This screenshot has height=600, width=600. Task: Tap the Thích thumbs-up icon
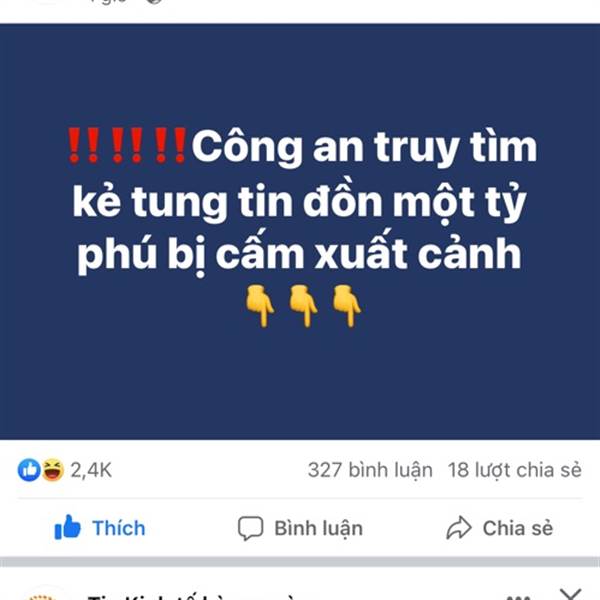pos(68,527)
